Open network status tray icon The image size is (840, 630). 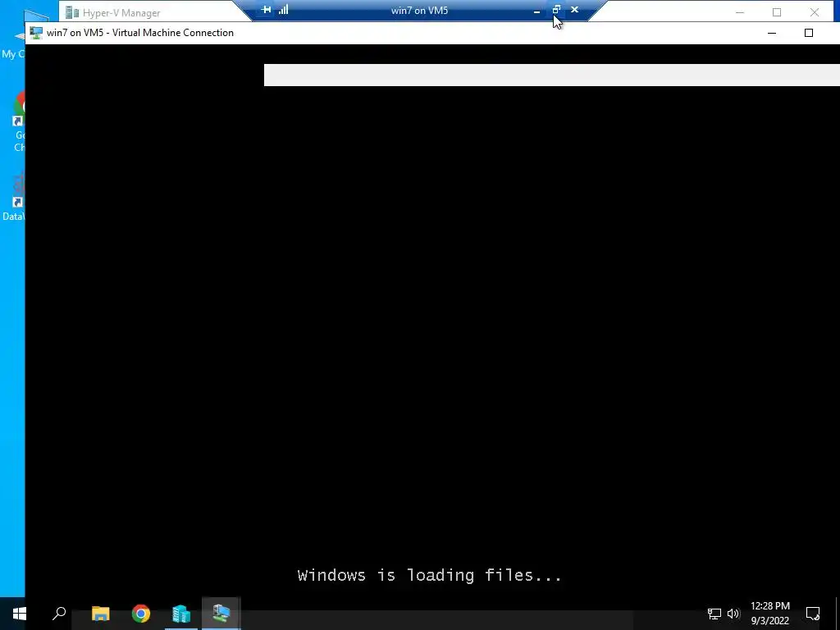tap(714, 614)
